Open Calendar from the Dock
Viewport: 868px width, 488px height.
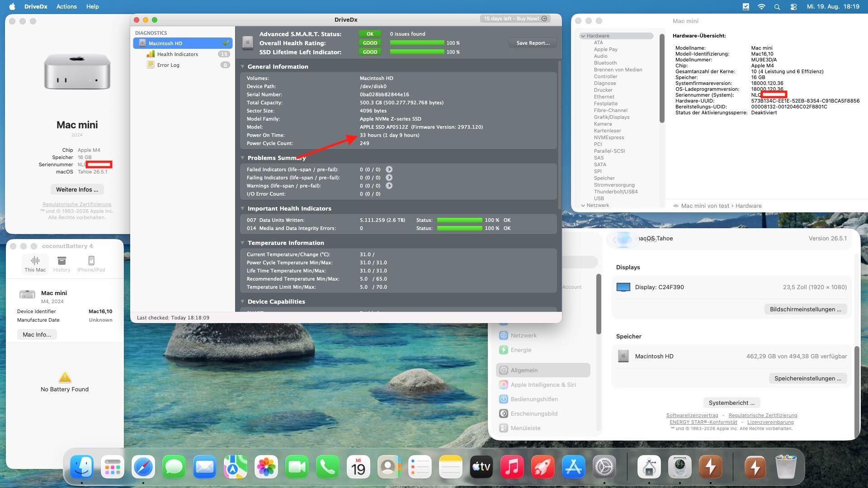click(359, 467)
